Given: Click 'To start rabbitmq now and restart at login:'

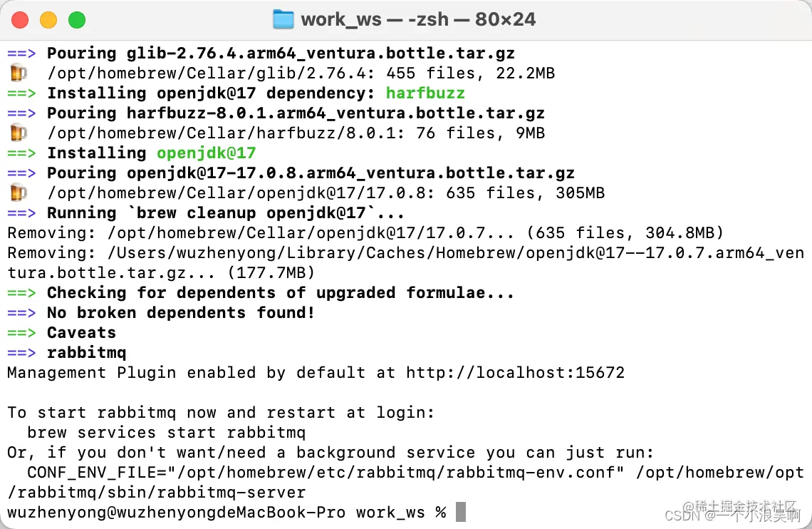Looking at the screenshot, I should pos(221,412).
